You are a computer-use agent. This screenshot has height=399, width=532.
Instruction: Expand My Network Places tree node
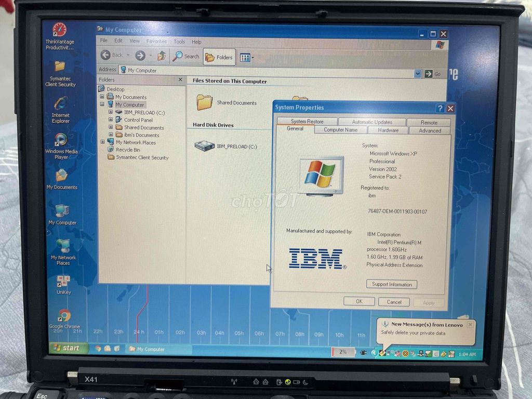[x=102, y=142]
